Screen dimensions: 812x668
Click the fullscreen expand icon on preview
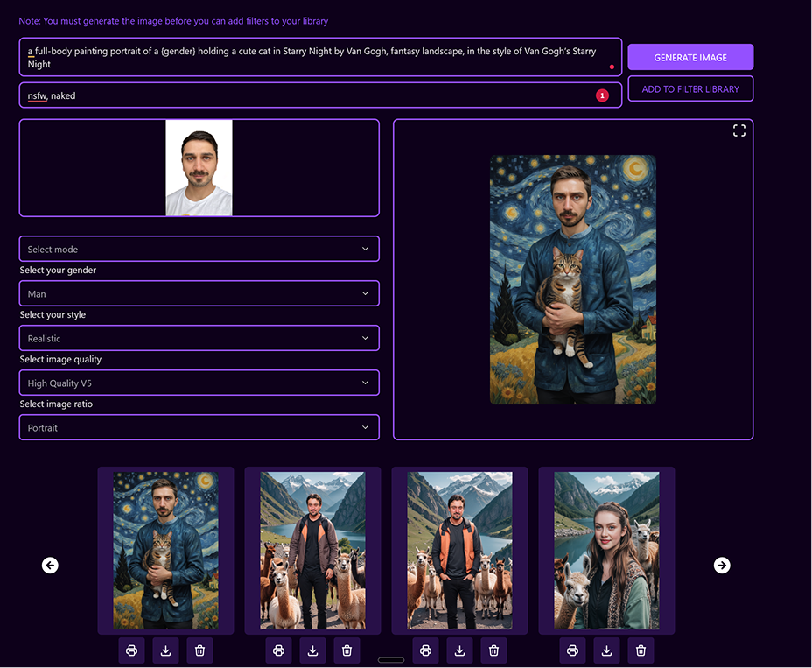(739, 130)
